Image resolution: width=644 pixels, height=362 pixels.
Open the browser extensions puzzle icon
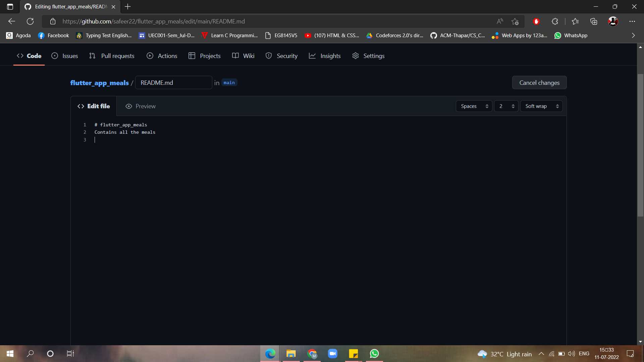click(555, 21)
